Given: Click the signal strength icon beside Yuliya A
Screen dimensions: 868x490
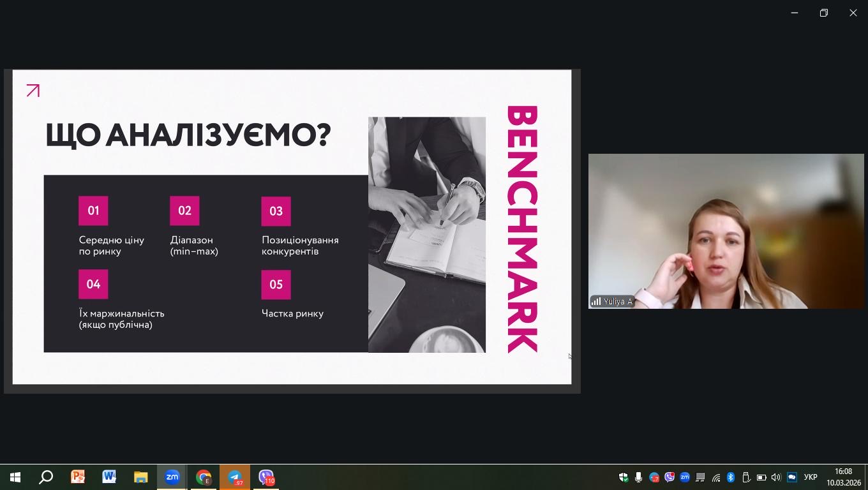Looking at the screenshot, I should 596,301.
